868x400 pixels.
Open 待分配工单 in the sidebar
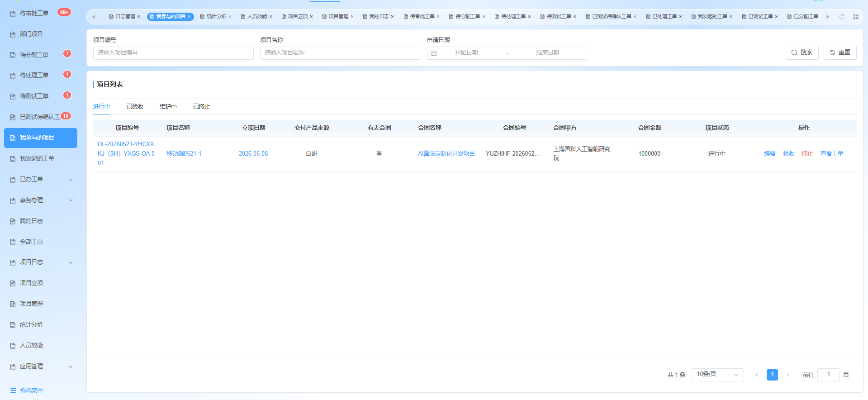pos(41,55)
